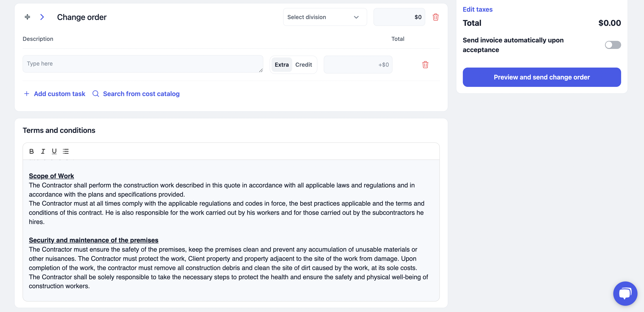644x312 pixels.
Task: Delete the Change order section trash icon
Action: pyautogui.click(x=435, y=17)
